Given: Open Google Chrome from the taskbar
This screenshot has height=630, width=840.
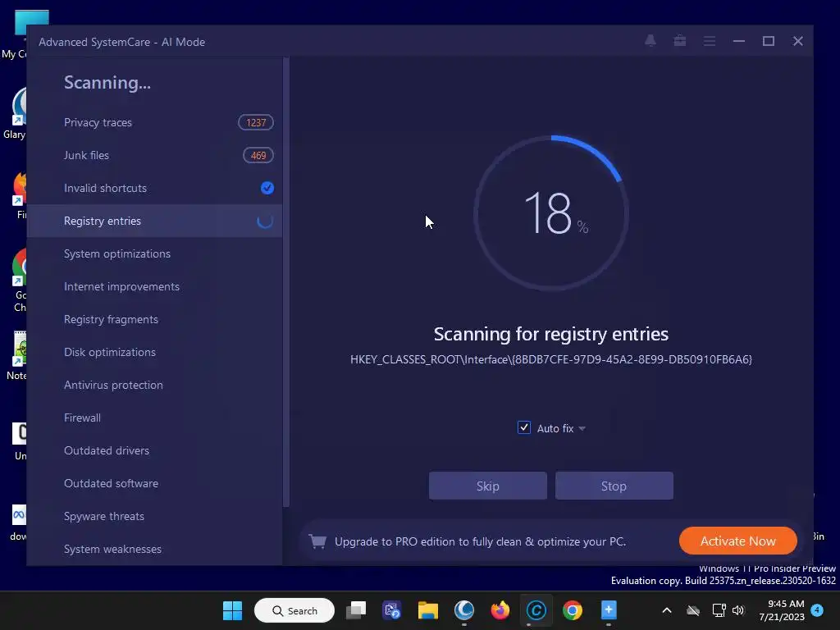Looking at the screenshot, I should 572,610.
